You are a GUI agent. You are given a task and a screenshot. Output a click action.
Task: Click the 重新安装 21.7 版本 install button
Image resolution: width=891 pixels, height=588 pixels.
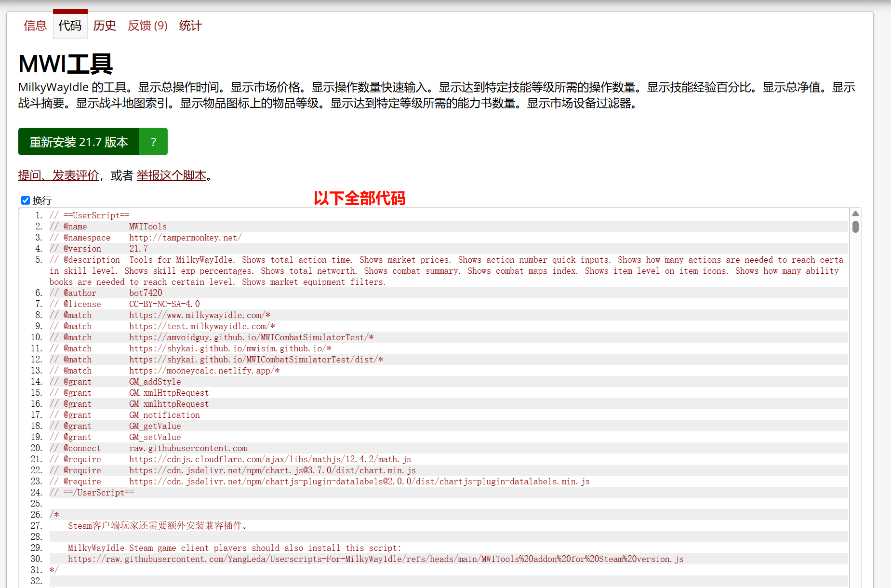click(x=79, y=141)
